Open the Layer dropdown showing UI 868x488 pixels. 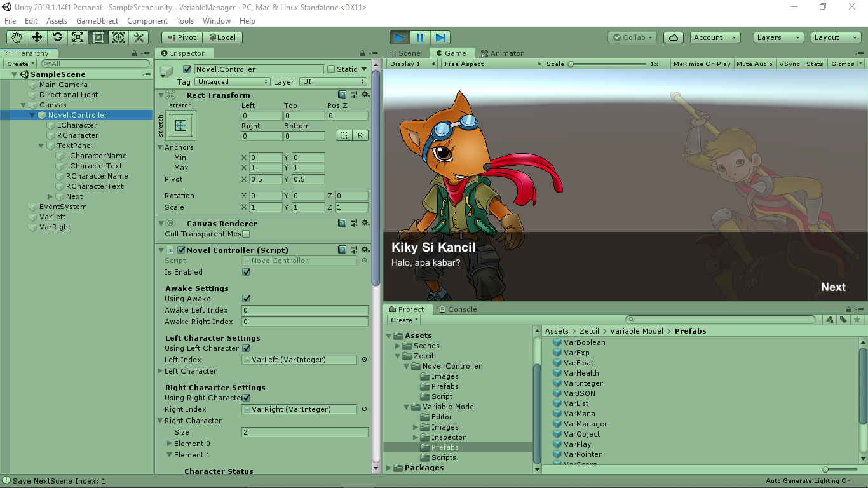point(333,81)
